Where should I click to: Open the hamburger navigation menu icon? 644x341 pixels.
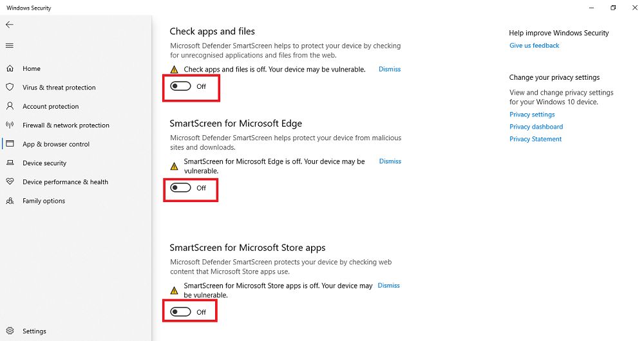(x=9, y=46)
